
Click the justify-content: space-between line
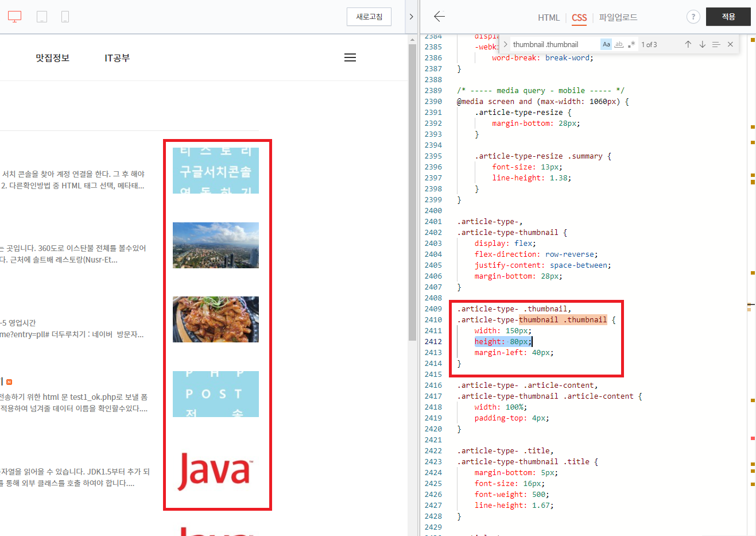pyautogui.click(x=542, y=265)
